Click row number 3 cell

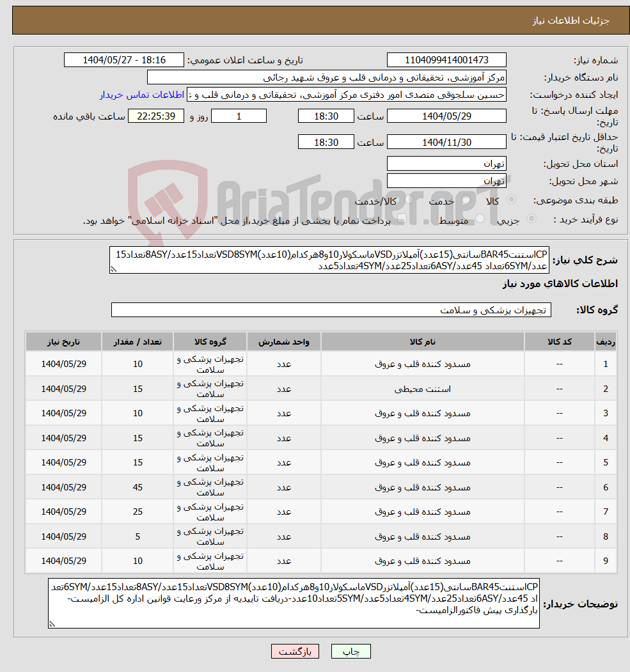(x=606, y=414)
